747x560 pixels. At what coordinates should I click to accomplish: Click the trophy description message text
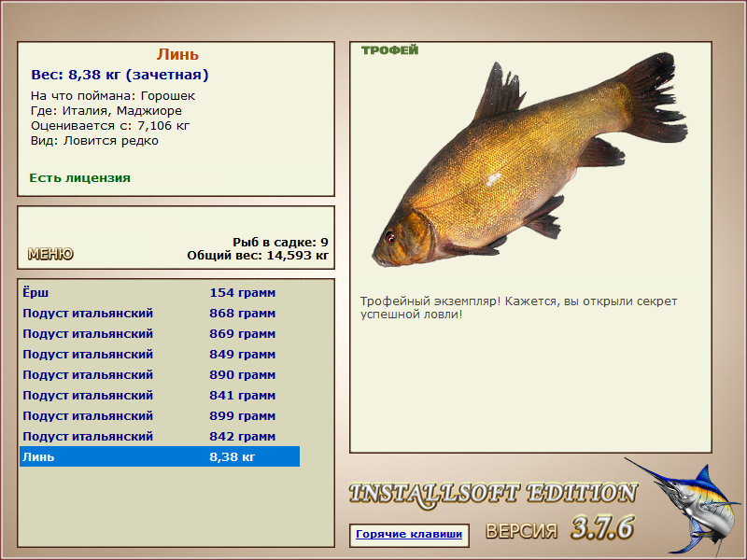pos(518,308)
